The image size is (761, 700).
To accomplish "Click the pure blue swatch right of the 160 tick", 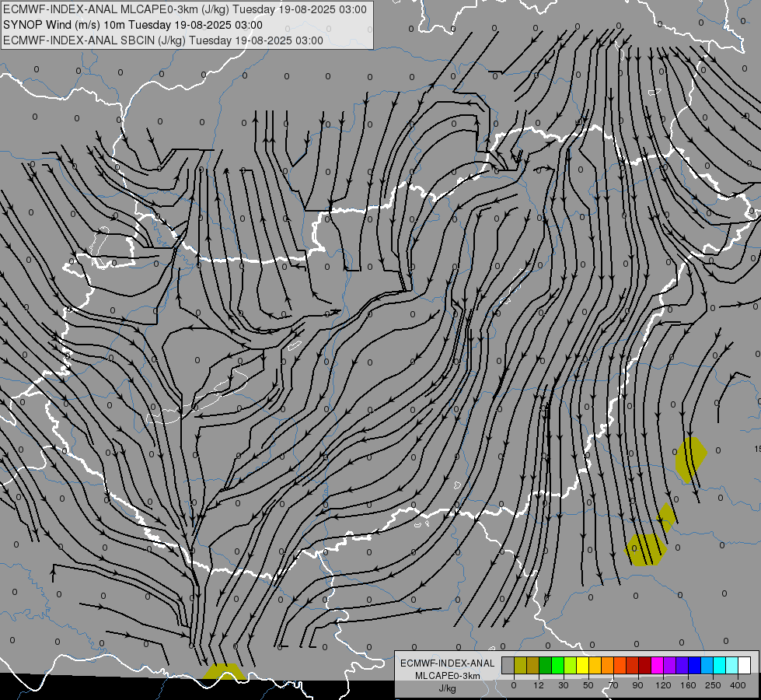I will 694,665.
